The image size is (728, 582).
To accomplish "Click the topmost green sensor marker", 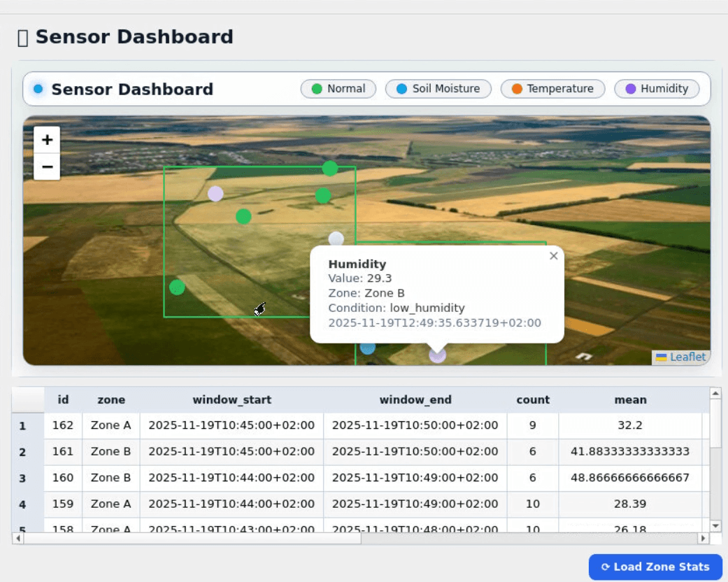I will [330, 169].
